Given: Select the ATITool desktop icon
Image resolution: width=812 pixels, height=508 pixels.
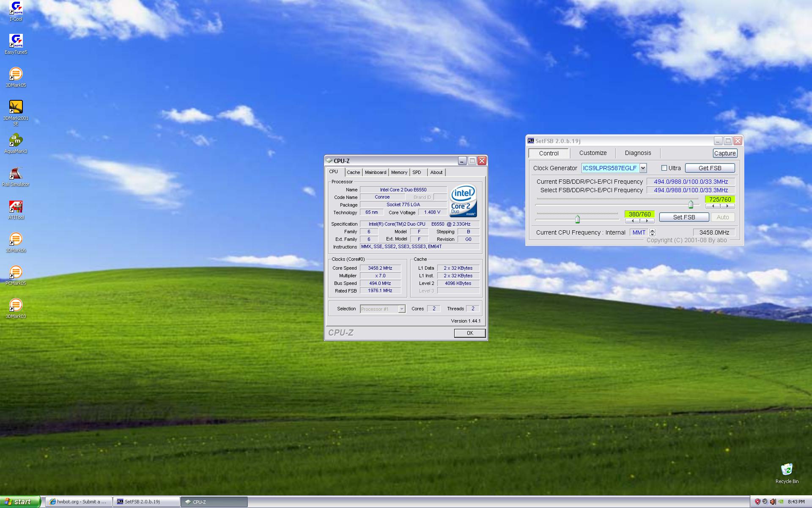Looking at the screenshot, I should pyautogui.click(x=16, y=210).
